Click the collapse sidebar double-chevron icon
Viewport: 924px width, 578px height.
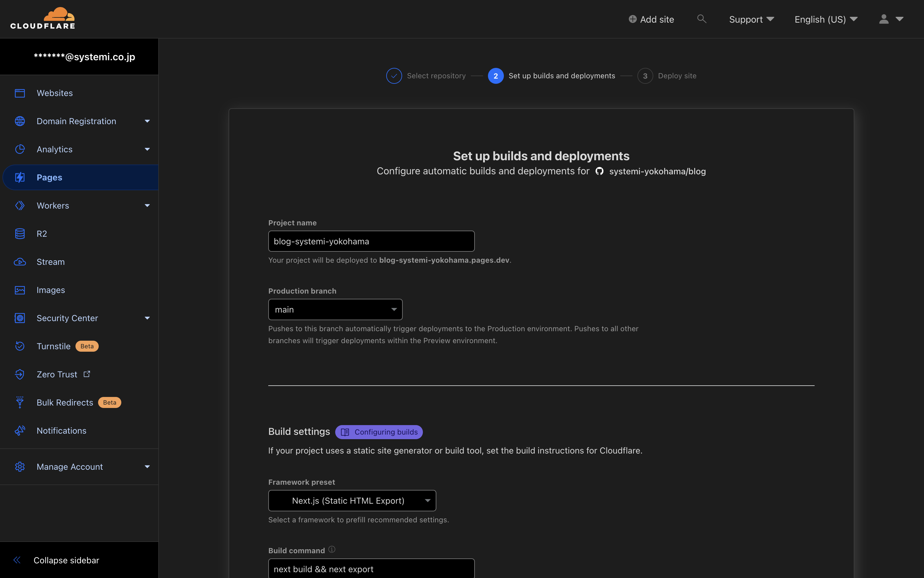17,560
